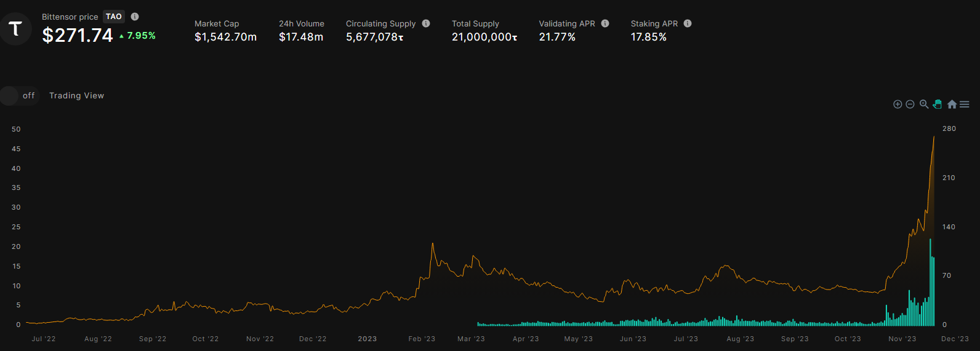Click the tallest green volume bar
The height and width of the screenshot is (351, 980).
pos(930,283)
